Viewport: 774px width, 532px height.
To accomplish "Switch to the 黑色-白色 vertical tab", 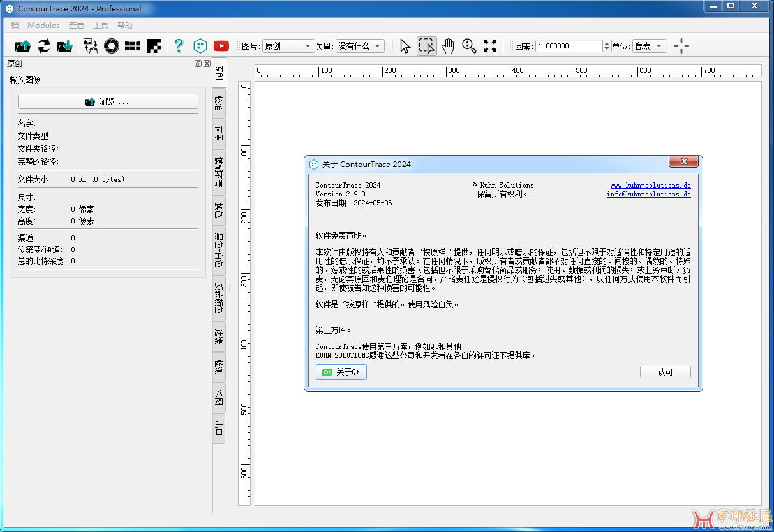I will (219, 250).
